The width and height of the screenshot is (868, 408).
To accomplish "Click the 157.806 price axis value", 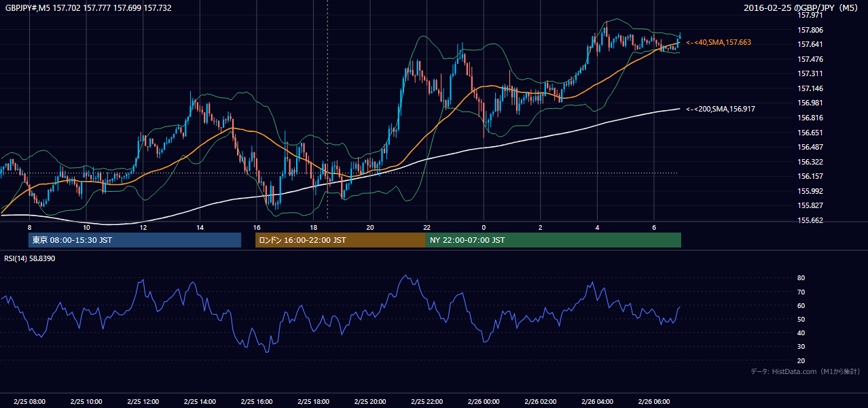I will click(x=810, y=30).
